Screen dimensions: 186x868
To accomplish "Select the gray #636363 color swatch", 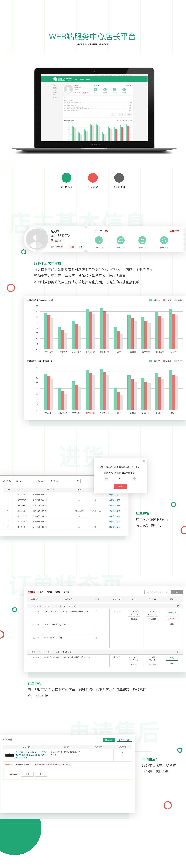I will 119,178.
